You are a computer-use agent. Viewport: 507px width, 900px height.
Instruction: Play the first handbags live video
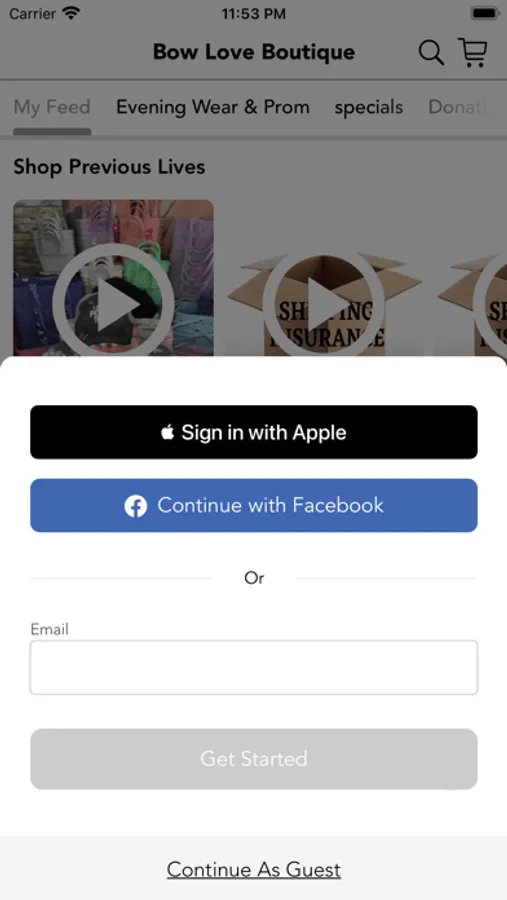tap(113, 304)
